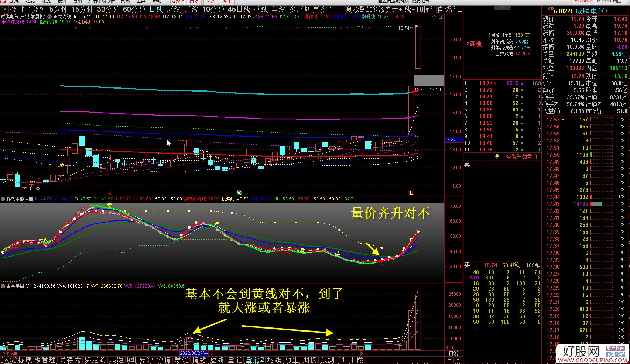This screenshot has height=364, width=630.
Task: Click the 涨 marker at chart bottom
Action: 411,193
